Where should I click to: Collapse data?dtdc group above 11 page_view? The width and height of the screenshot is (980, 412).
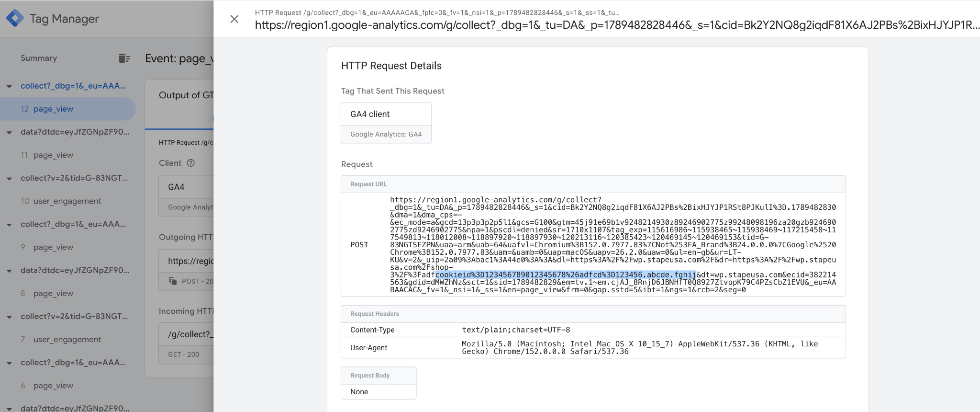click(9, 132)
